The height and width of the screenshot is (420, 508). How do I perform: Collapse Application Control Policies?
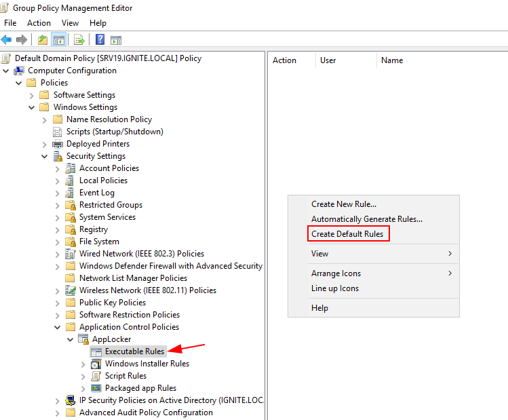click(x=58, y=327)
